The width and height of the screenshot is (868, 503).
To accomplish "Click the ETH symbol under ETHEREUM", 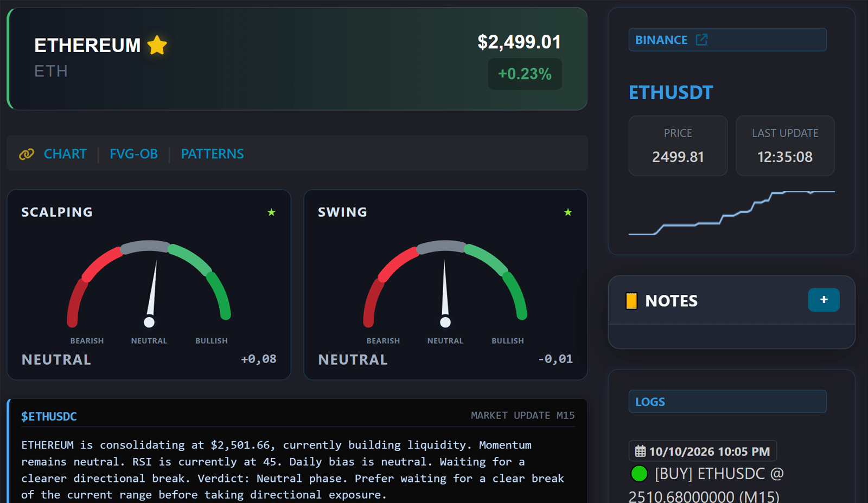I will (x=51, y=71).
